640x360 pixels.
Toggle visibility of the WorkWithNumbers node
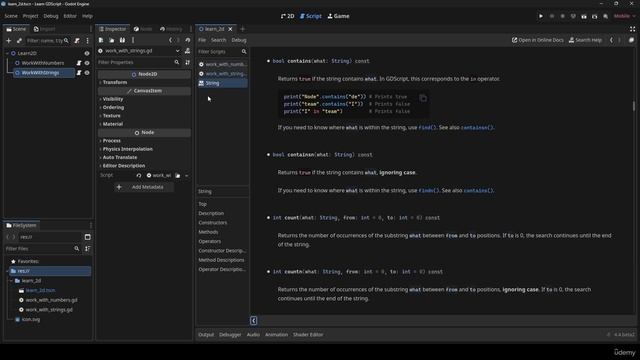pos(87,63)
